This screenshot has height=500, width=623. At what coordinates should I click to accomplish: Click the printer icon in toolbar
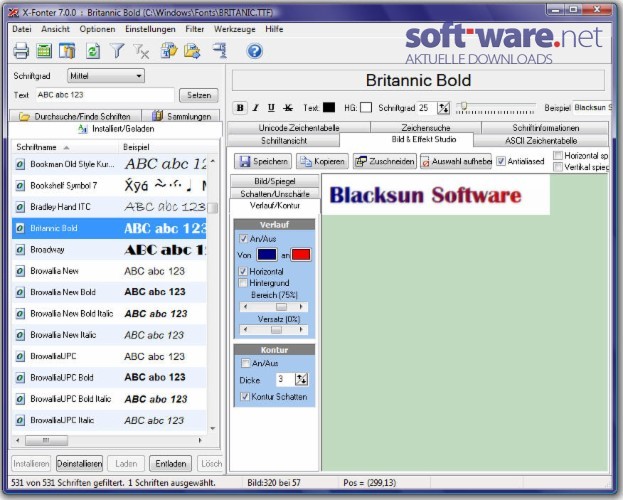21,51
